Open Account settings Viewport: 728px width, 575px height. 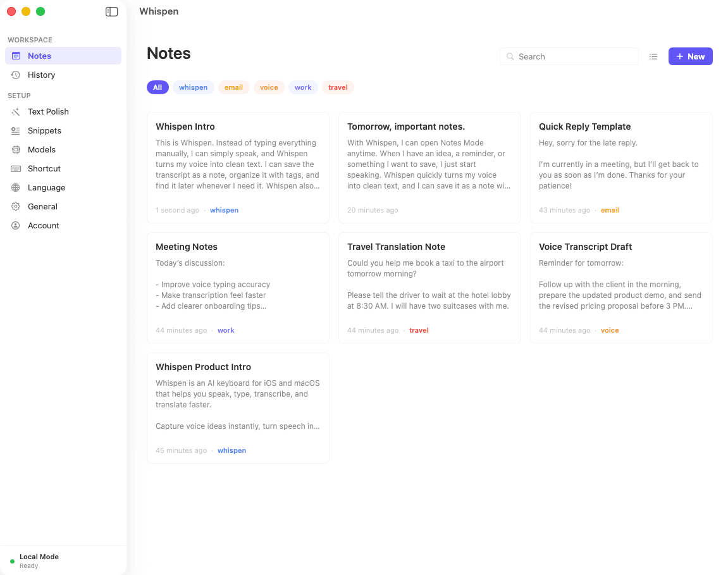pyautogui.click(x=63, y=225)
